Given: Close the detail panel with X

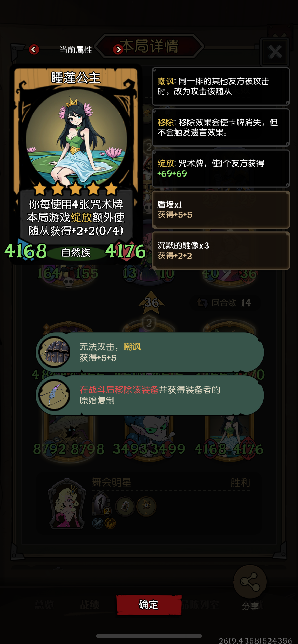Looking at the screenshot, I should (x=275, y=52).
